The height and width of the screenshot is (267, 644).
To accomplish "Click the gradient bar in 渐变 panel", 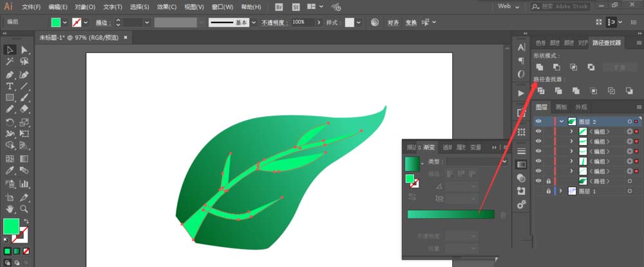I will point(450,214).
